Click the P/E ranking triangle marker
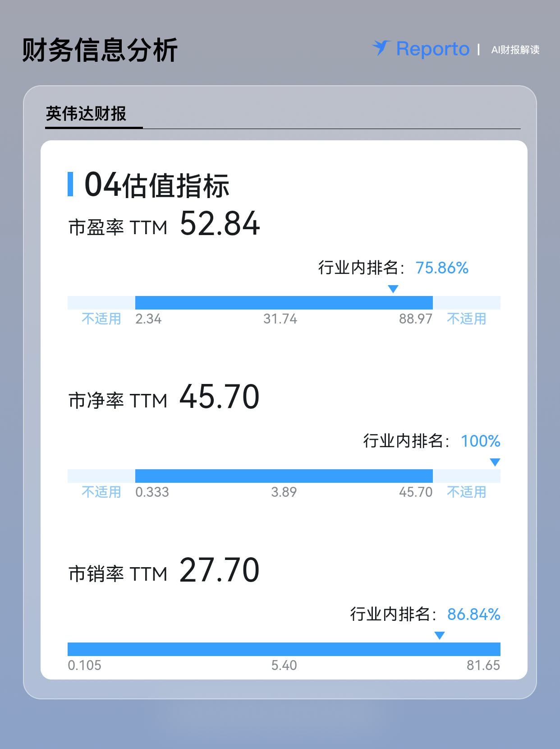The width and height of the screenshot is (560, 749). (393, 289)
